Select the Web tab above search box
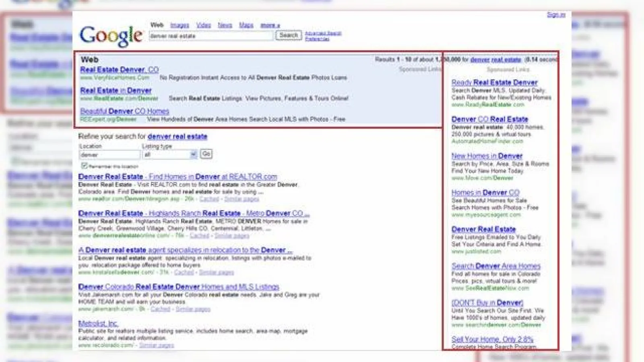The image size is (644, 362). 157,25
